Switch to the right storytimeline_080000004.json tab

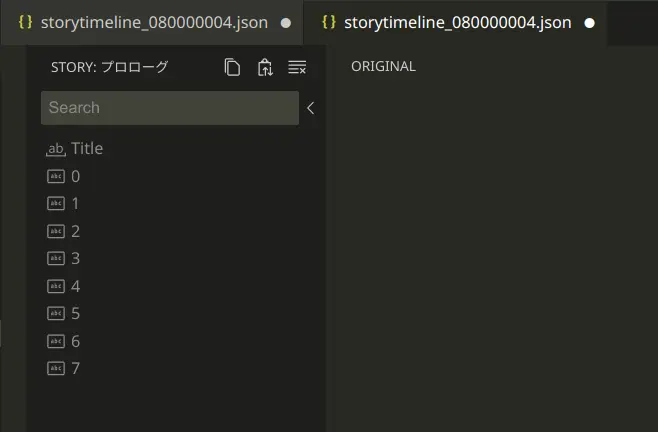point(457,22)
